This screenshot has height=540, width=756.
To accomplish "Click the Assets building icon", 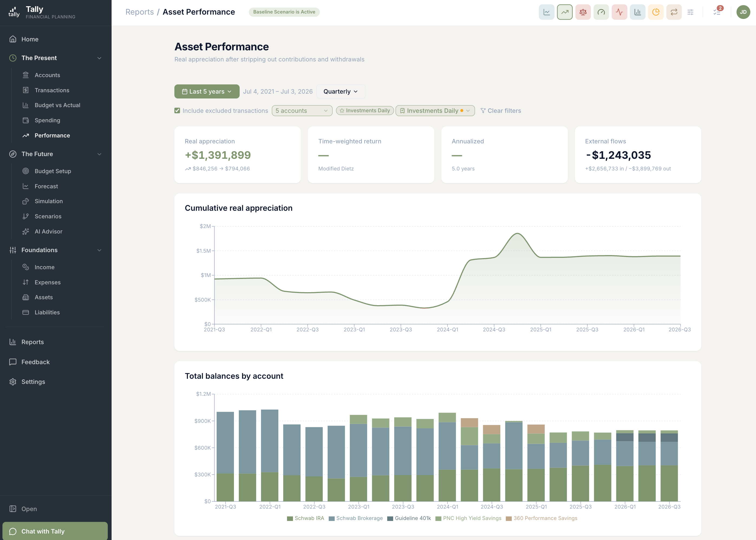I will point(26,297).
